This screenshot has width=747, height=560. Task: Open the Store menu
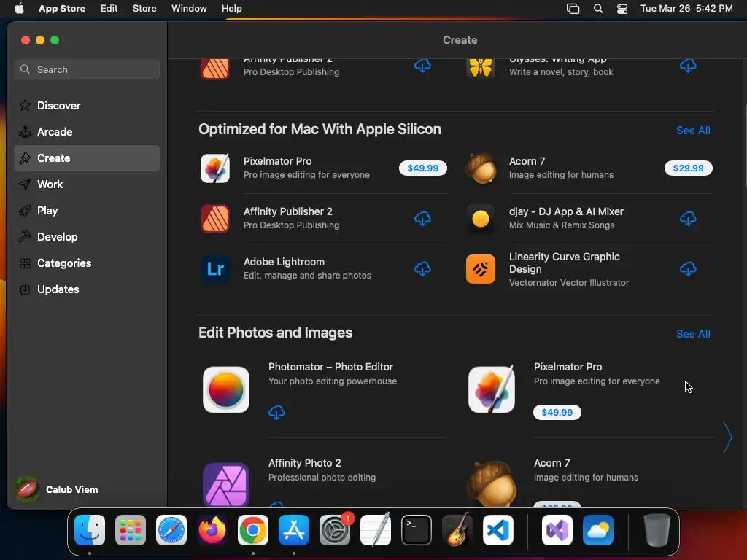coord(144,9)
